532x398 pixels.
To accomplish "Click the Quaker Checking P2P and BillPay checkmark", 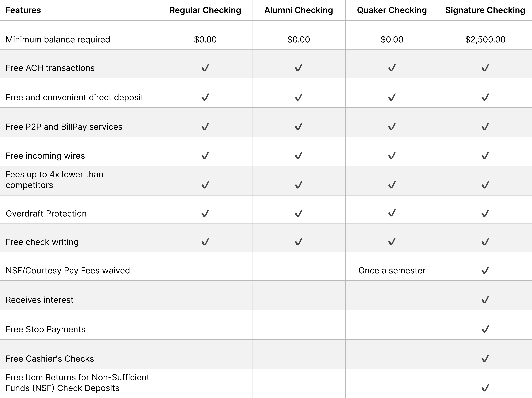I will point(392,126).
